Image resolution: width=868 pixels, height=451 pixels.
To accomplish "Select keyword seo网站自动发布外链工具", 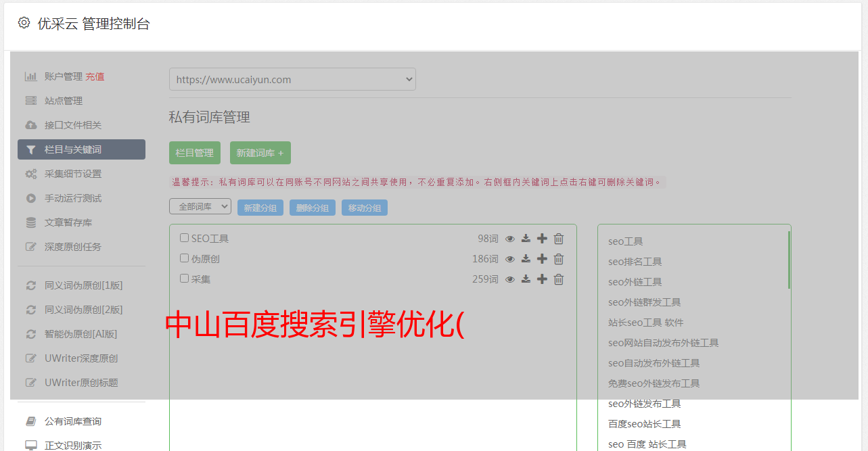I will (664, 343).
